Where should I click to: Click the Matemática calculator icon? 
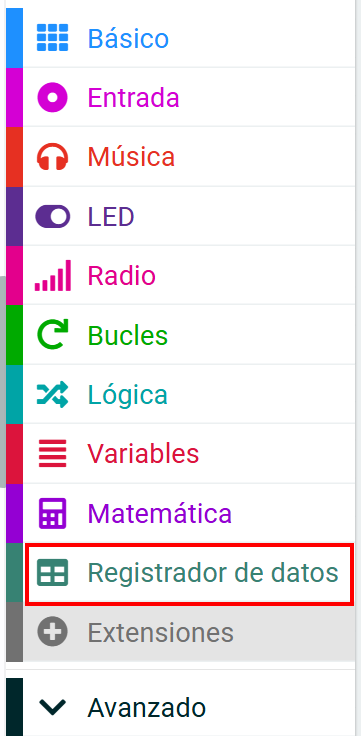[53, 513]
